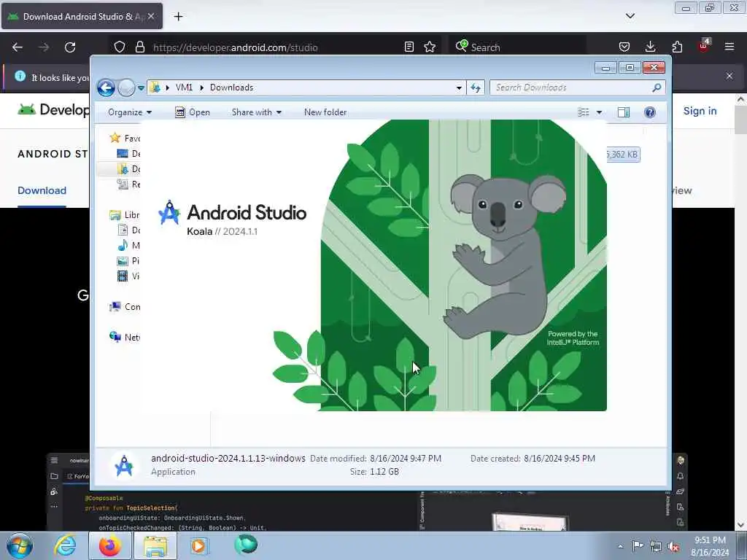Select Pictures library in navigation pane
This screenshot has width=747, height=560.
click(128, 261)
